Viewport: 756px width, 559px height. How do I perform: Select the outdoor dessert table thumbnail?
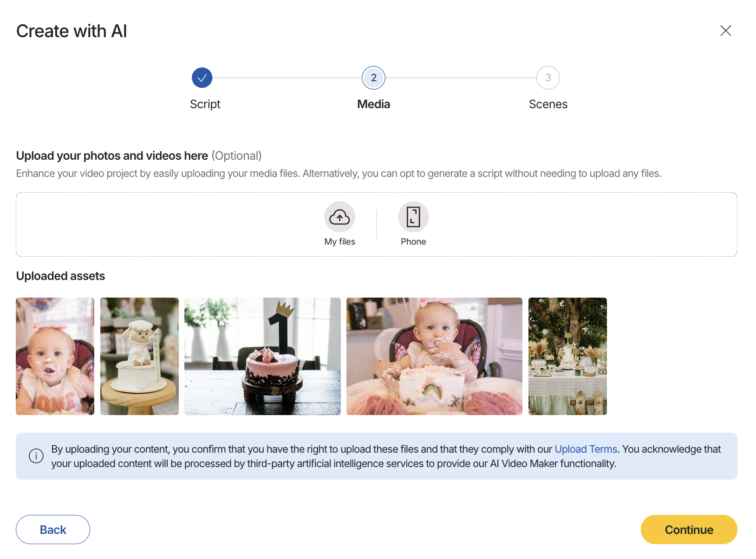(x=567, y=356)
